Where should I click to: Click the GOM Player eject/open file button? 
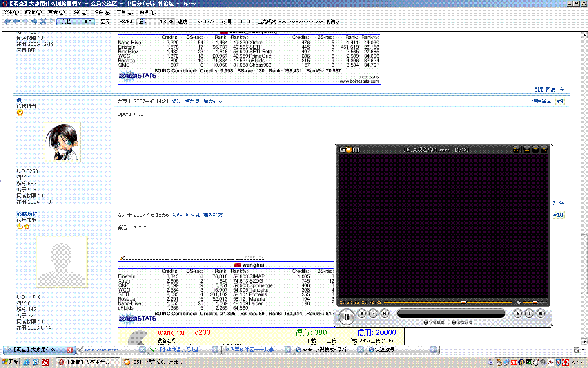517,314
